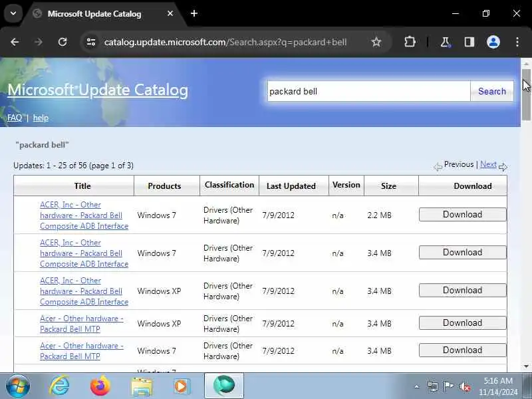
Task: View site information icon in address bar
Action: (x=90, y=42)
